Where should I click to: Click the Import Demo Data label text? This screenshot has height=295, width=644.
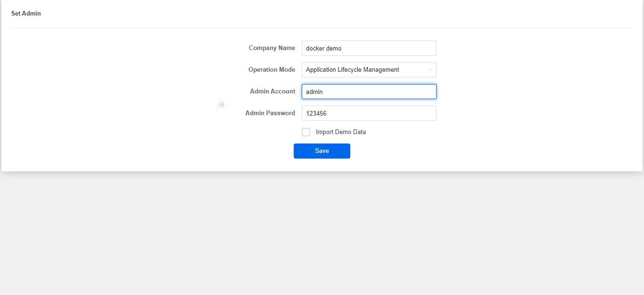pos(340,132)
